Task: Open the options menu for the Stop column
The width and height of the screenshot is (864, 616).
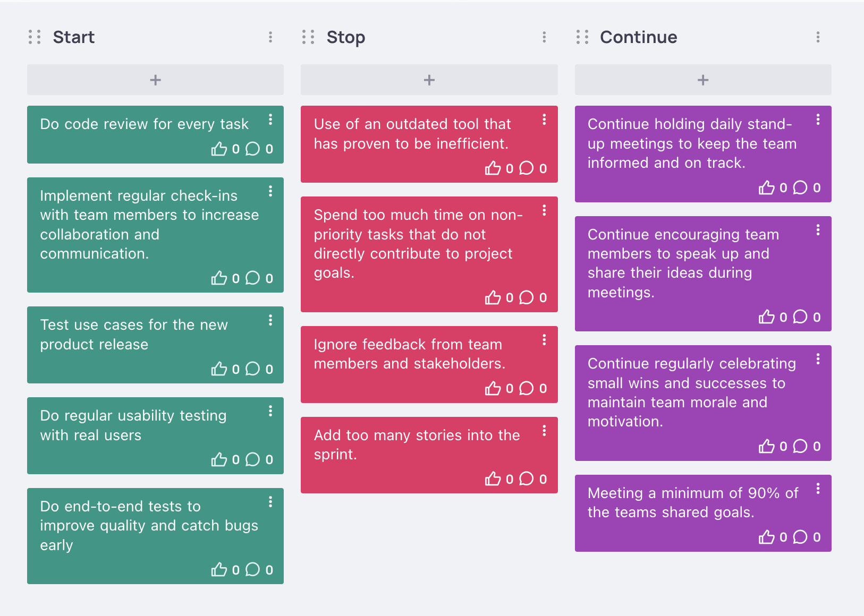Action: (544, 37)
